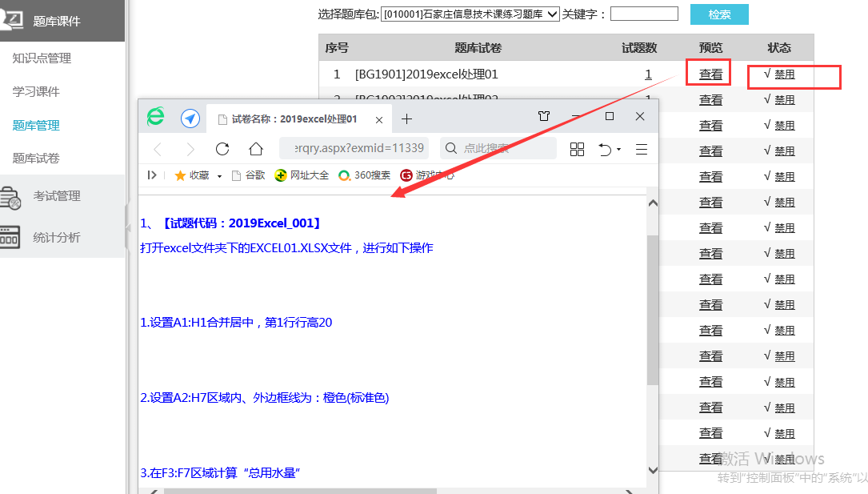Open 知识点管理 in sidebar

pyautogui.click(x=42, y=58)
